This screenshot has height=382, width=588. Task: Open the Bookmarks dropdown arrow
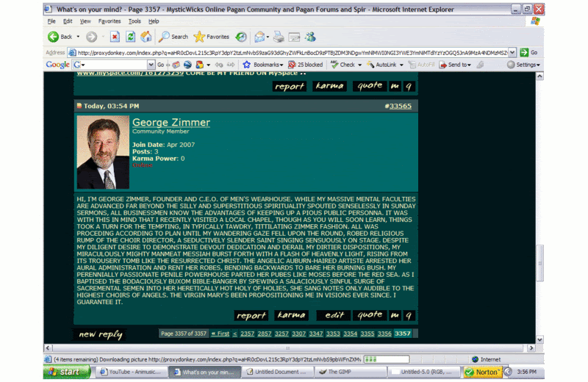282,65
